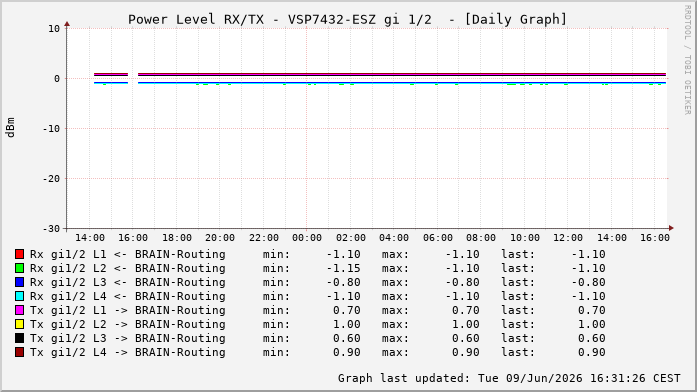Click the dBm y-axis label
The image size is (697, 392).
coord(10,128)
